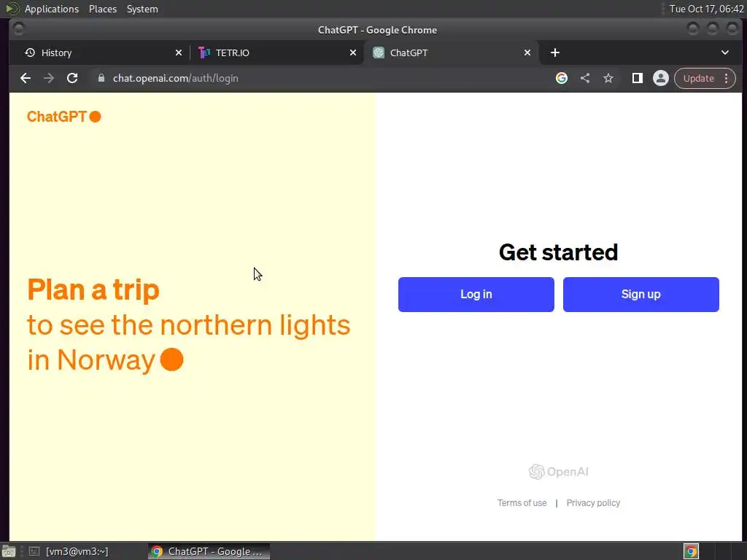Click the ChatGPT tab favicon

379,52
